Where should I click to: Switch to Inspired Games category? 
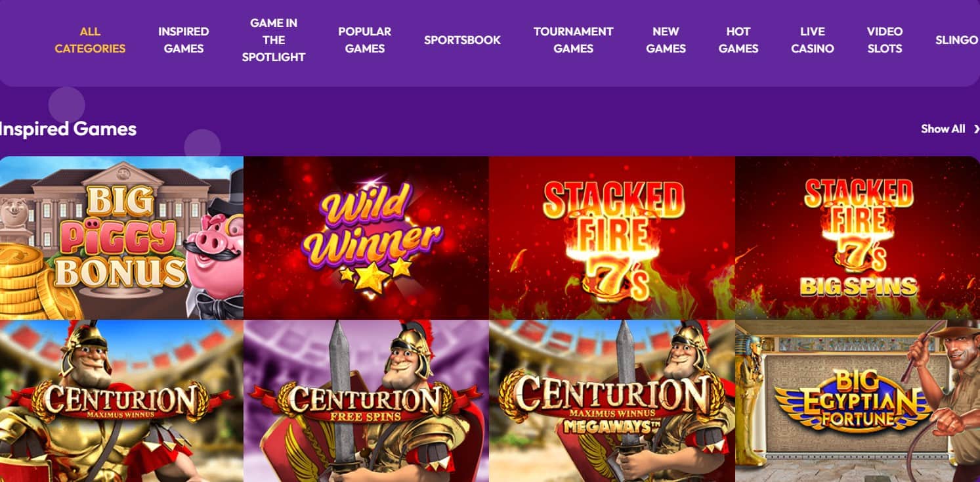click(184, 40)
